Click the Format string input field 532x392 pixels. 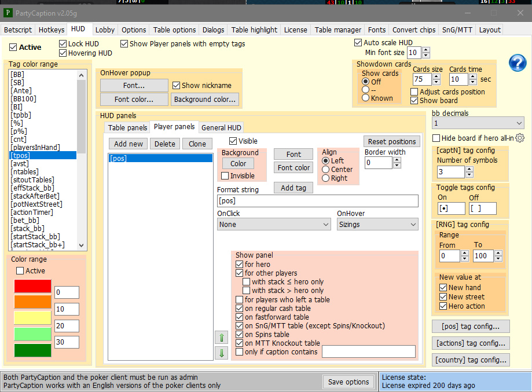[x=317, y=201]
